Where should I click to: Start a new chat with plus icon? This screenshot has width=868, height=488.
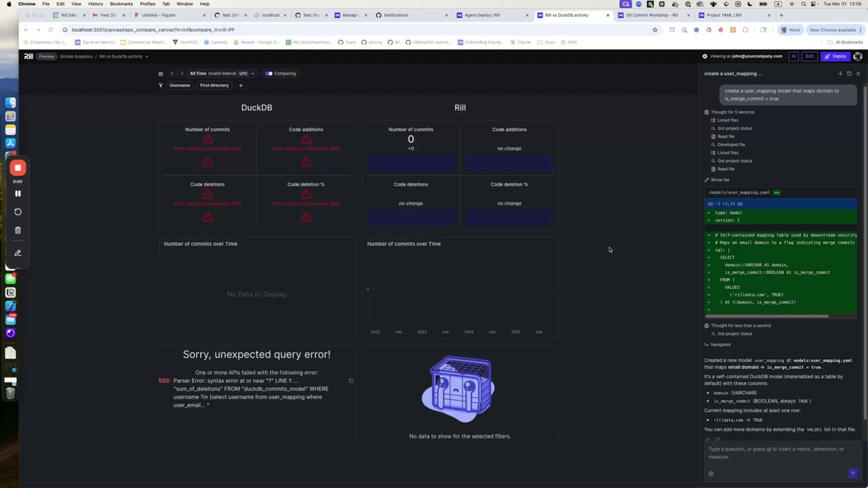pos(840,73)
